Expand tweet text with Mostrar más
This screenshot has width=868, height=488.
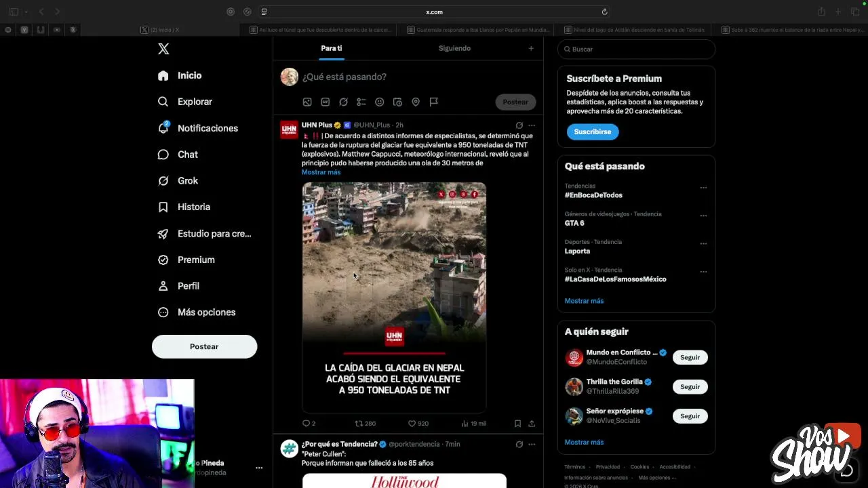pos(321,172)
